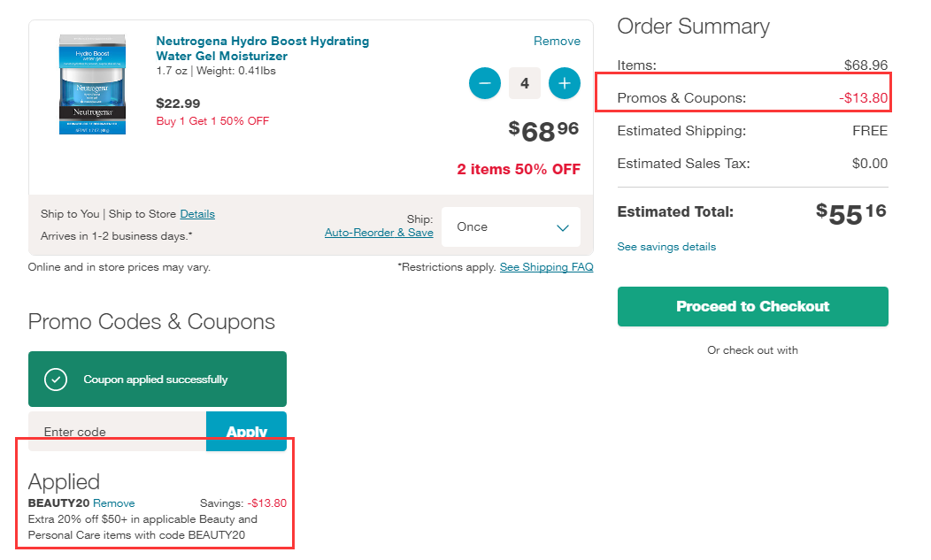931x560 pixels.
Task: Click the Buy 1 Get 1 50% OFF offer
Action: pyautogui.click(x=212, y=121)
